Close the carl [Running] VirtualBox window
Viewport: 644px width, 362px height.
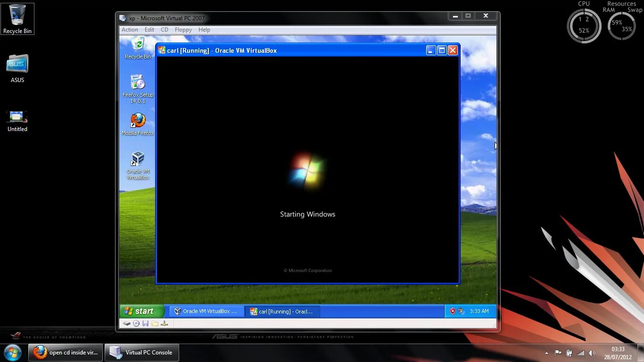tap(453, 50)
